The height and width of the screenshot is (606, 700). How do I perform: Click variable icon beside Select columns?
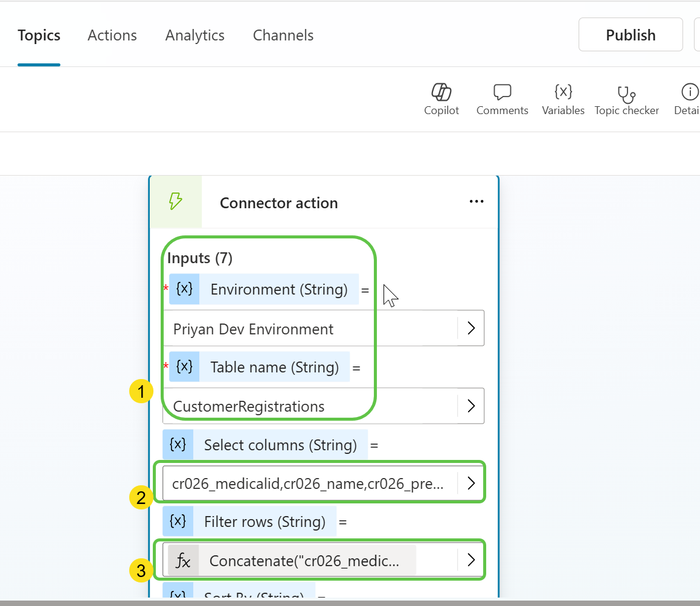coord(178,445)
